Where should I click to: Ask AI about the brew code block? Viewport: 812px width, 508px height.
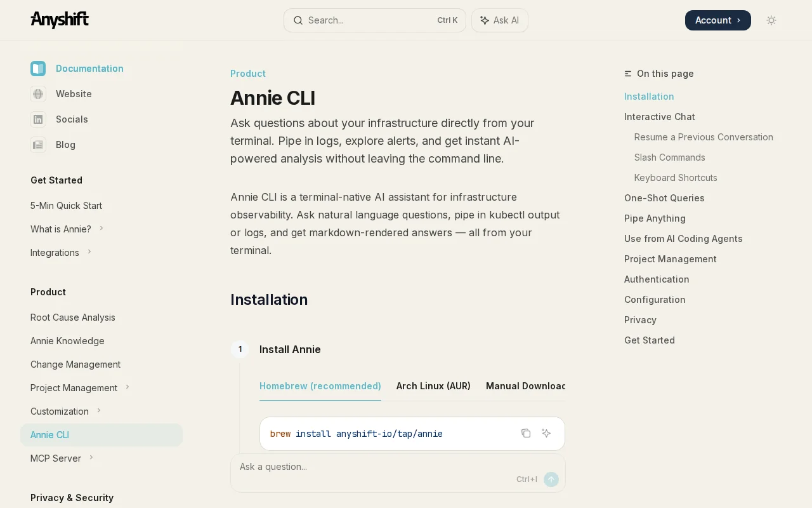pyautogui.click(x=546, y=433)
